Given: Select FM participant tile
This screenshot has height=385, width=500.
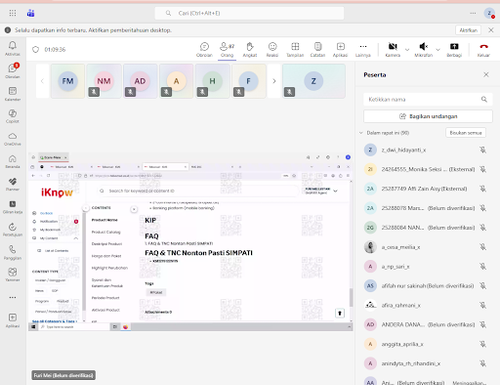Looking at the screenshot, I should tap(68, 81).
